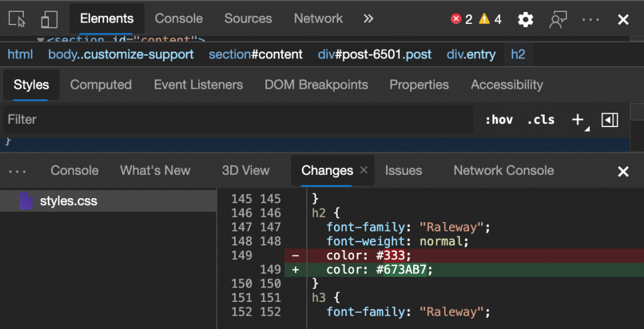The width and height of the screenshot is (644, 329).
Task: Open the Network panel tab
Action: [x=318, y=18]
